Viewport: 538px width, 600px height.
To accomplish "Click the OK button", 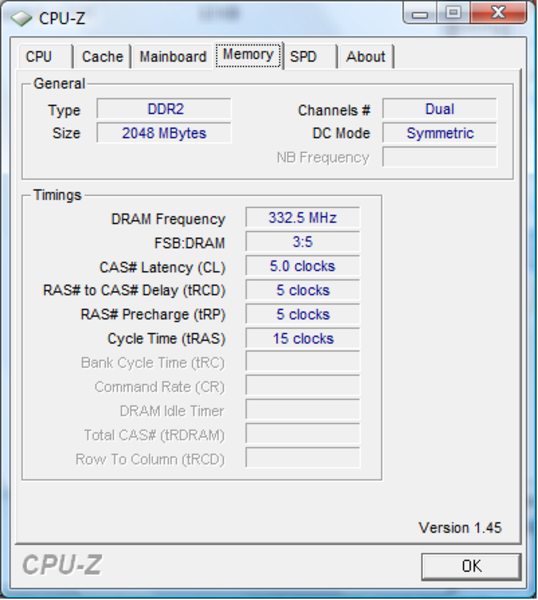I will tap(471, 566).
